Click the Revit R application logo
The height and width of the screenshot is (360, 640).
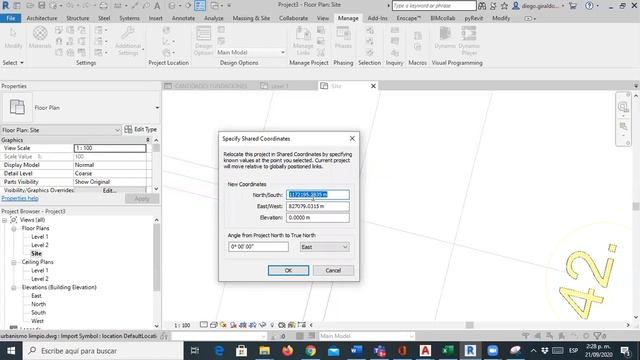pos(6,6)
